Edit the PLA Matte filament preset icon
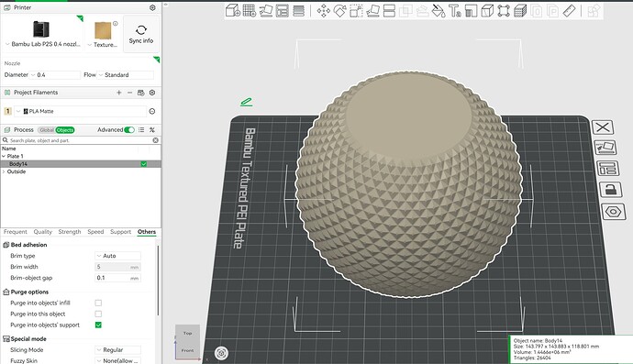This screenshot has height=364, width=633. coord(152,111)
